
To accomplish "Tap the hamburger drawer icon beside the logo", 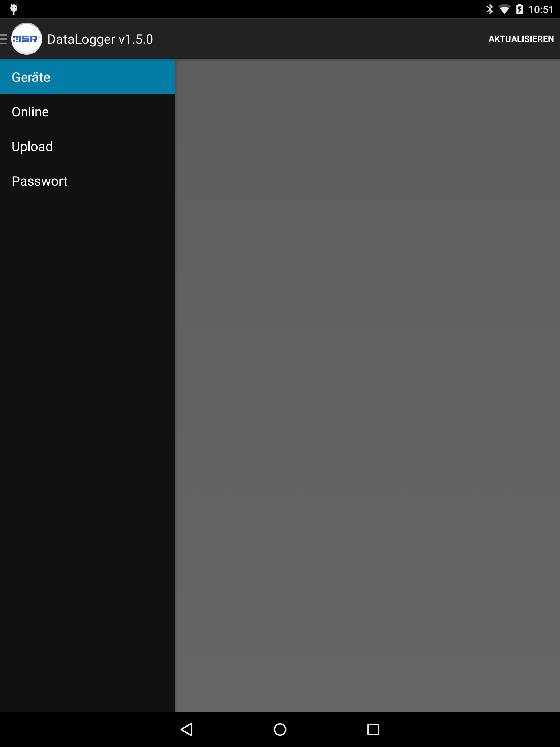I will coord(4,39).
